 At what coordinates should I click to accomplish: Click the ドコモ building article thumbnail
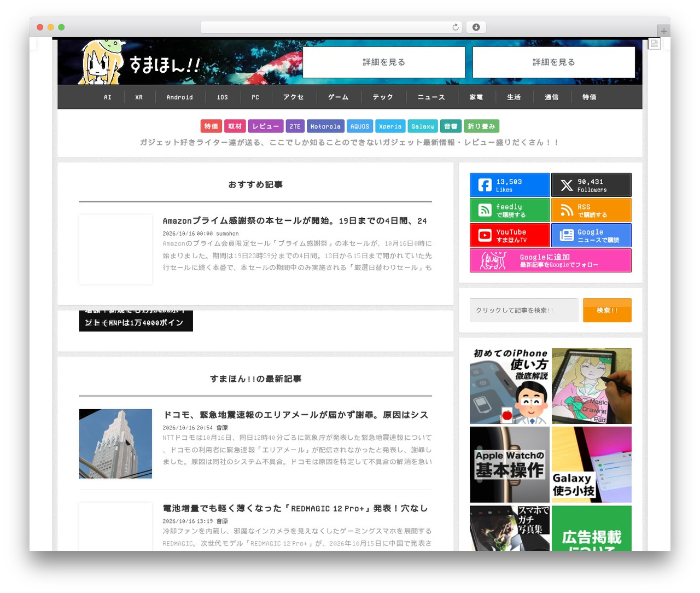coord(115,444)
